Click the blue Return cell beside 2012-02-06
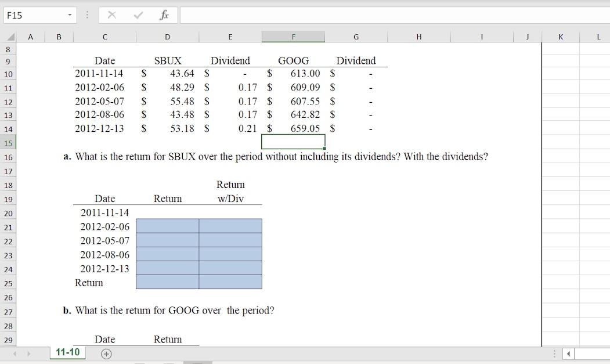The width and height of the screenshot is (610, 364). pos(167,226)
